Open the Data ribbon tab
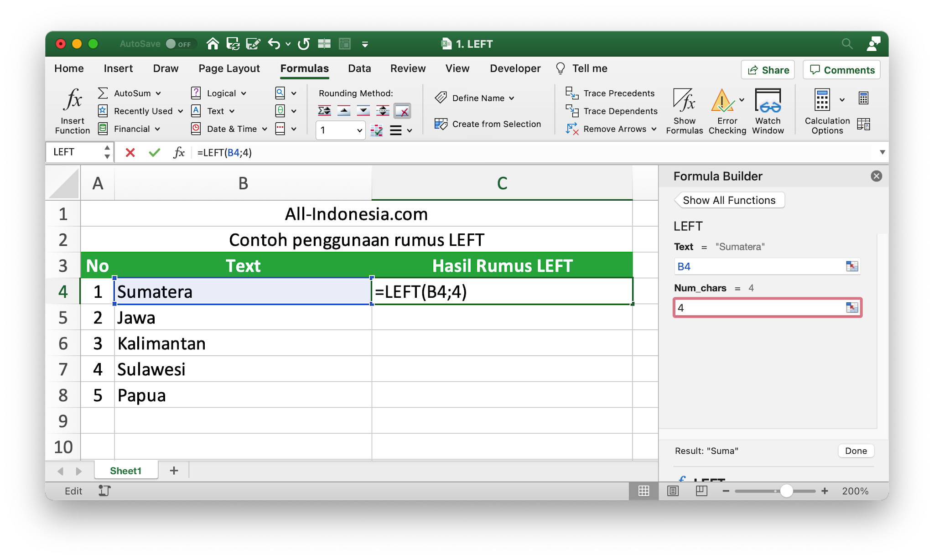This screenshot has height=560, width=934. tap(359, 68)
